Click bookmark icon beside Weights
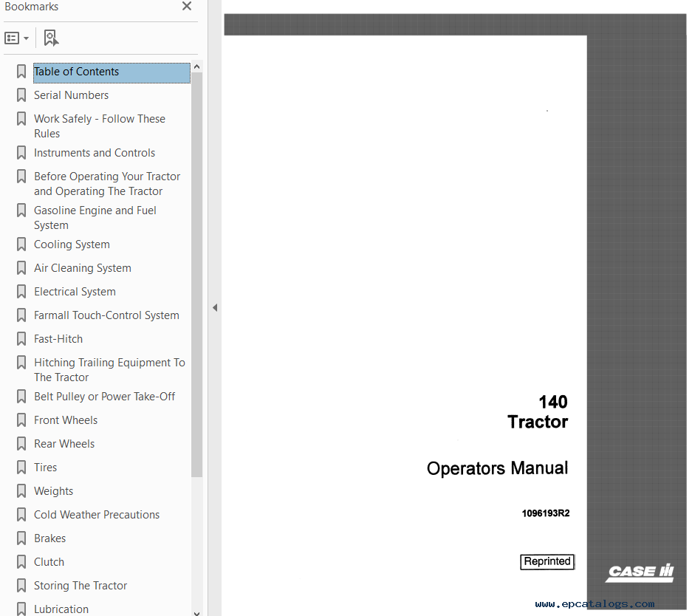This screenshot has height=616, width=692. (21, 491)
